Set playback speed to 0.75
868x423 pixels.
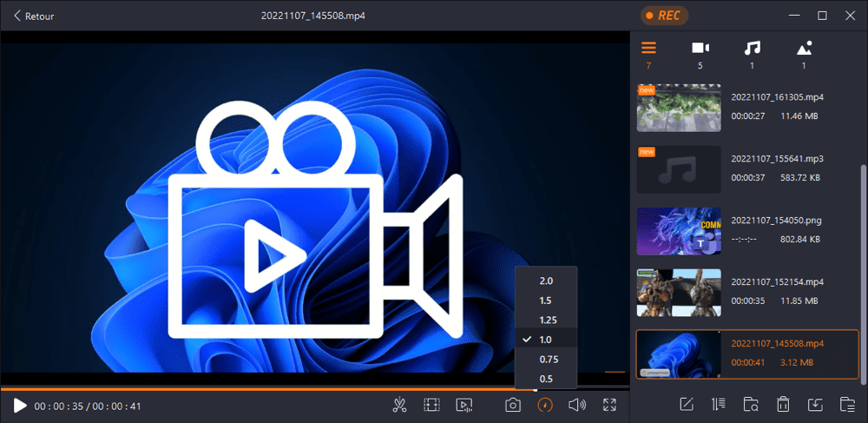pos(546,360)
